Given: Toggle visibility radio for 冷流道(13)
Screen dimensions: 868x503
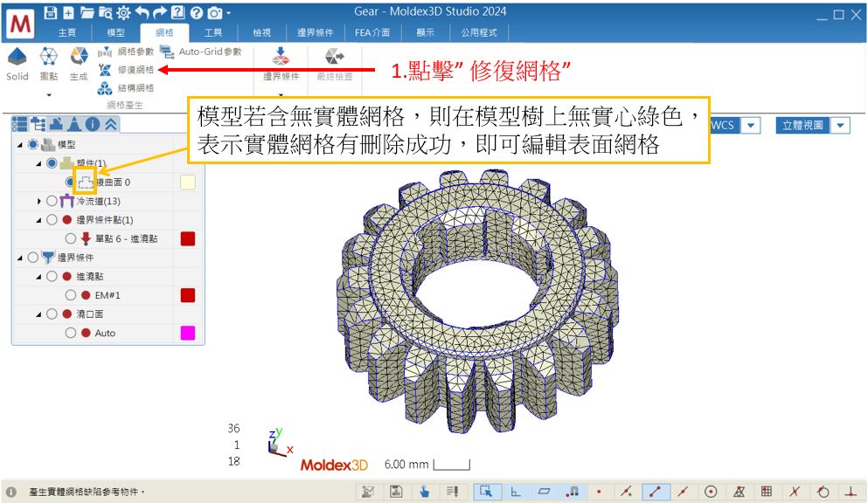Looking at the screenshot, I should (x=52, y=201).
